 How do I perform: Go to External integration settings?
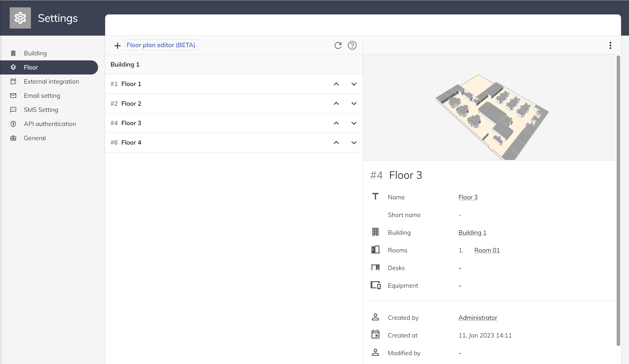point(51,82)
